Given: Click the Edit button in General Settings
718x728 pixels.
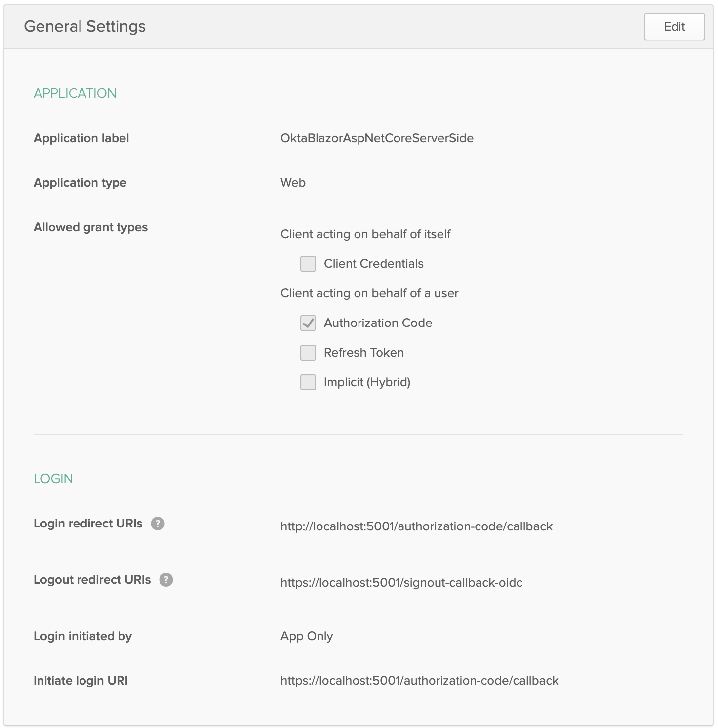Looking at the screenshot, I should click(x=674, y=27).
